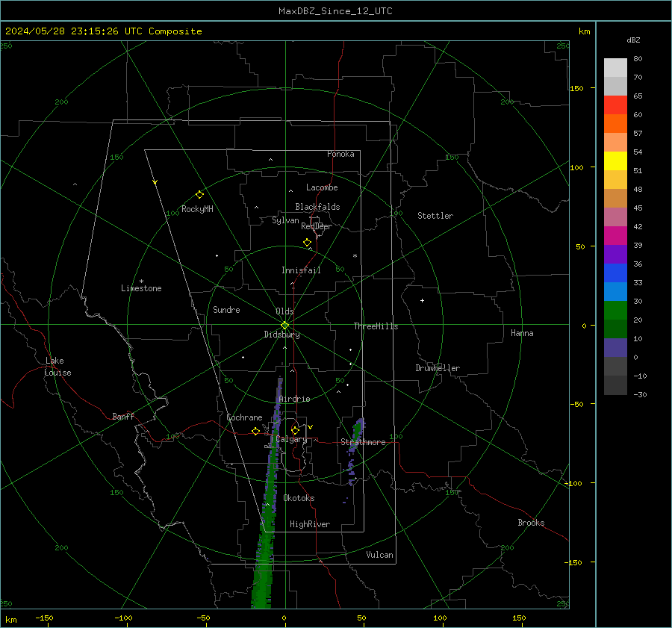
Task: Click the -30 value on the dBZ scale
Action: coord(640,394)
